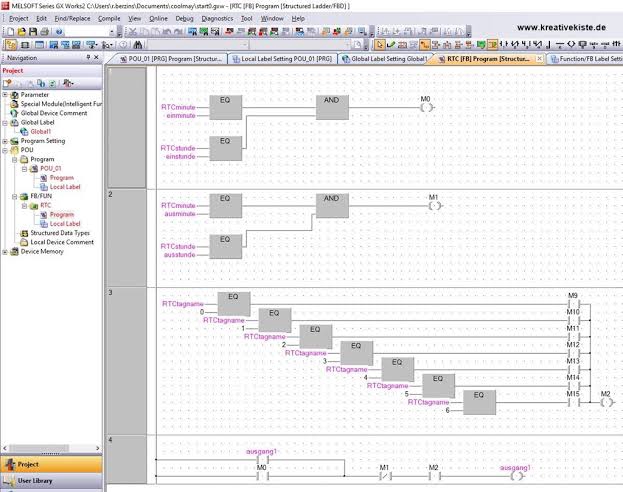Select the arrow Selection mode tool
The height and width of the screenshot is (492, 623).
[x=379, y=45]
